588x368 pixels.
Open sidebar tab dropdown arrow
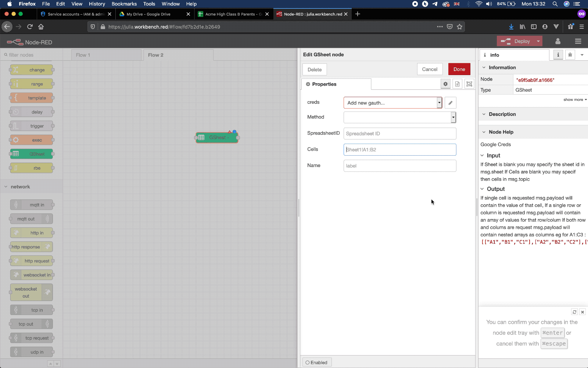pyautogui.click(x=582, y=55)
